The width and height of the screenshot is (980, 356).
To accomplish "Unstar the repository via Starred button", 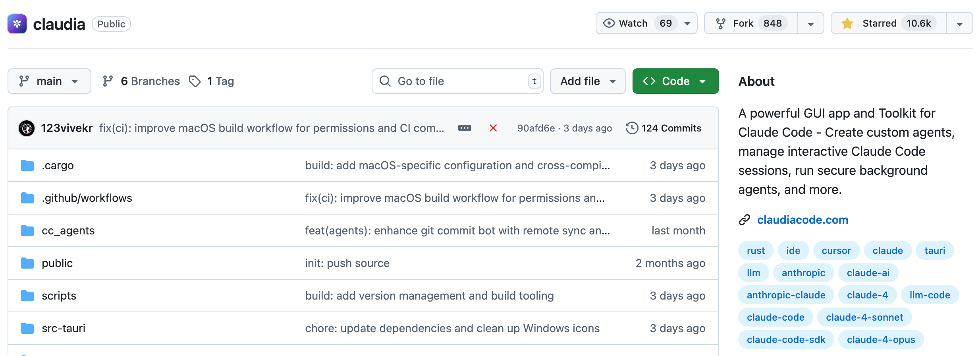I will pos(889,23).
